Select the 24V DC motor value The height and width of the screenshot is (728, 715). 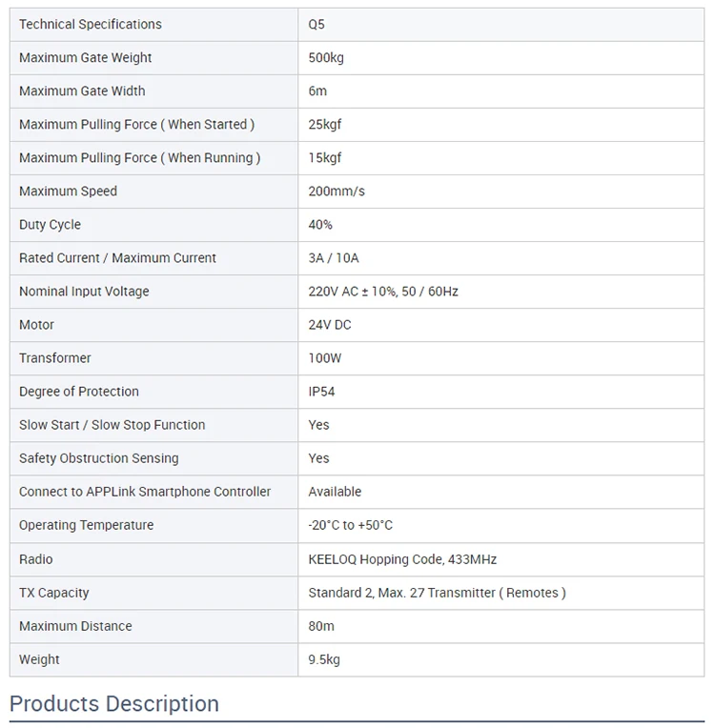coord(330,324)
